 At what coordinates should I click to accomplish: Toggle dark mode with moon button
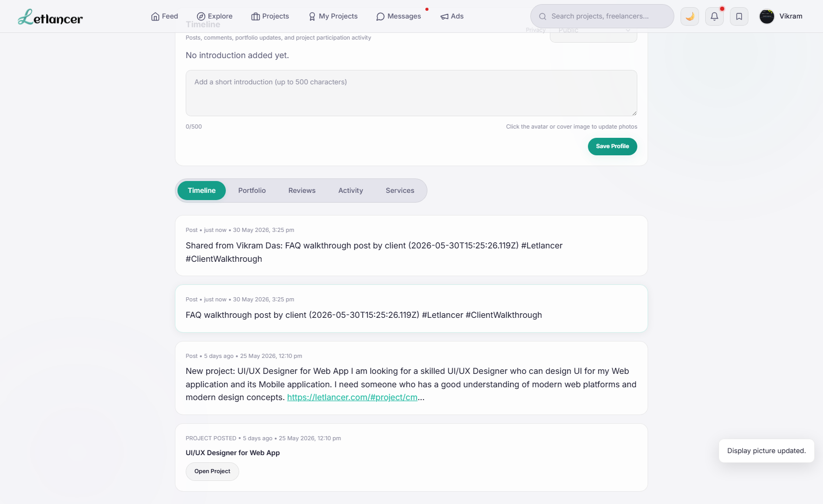pos(690,16)
